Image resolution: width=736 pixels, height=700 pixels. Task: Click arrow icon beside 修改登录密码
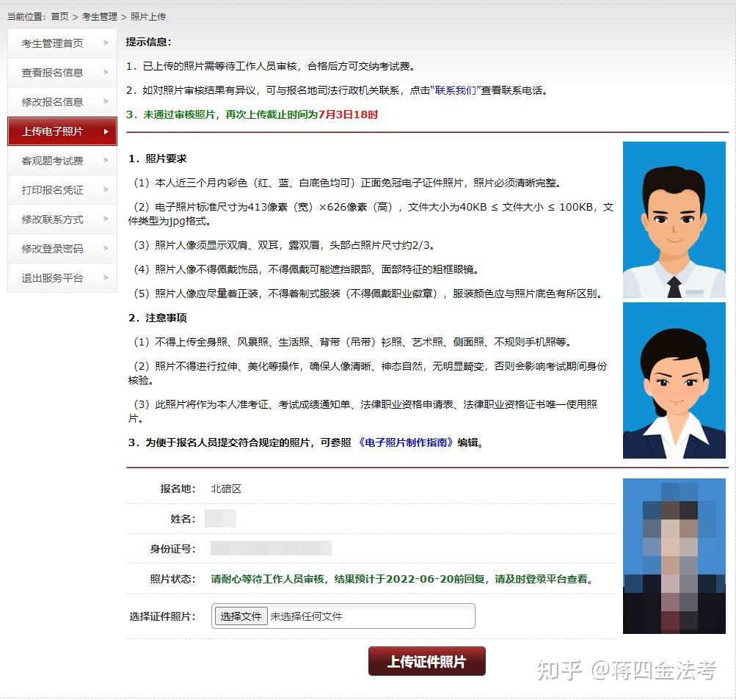(106, 248)
